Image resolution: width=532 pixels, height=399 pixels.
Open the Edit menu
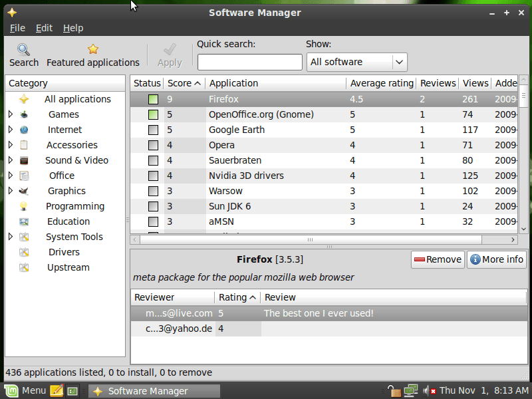point(44,28)
